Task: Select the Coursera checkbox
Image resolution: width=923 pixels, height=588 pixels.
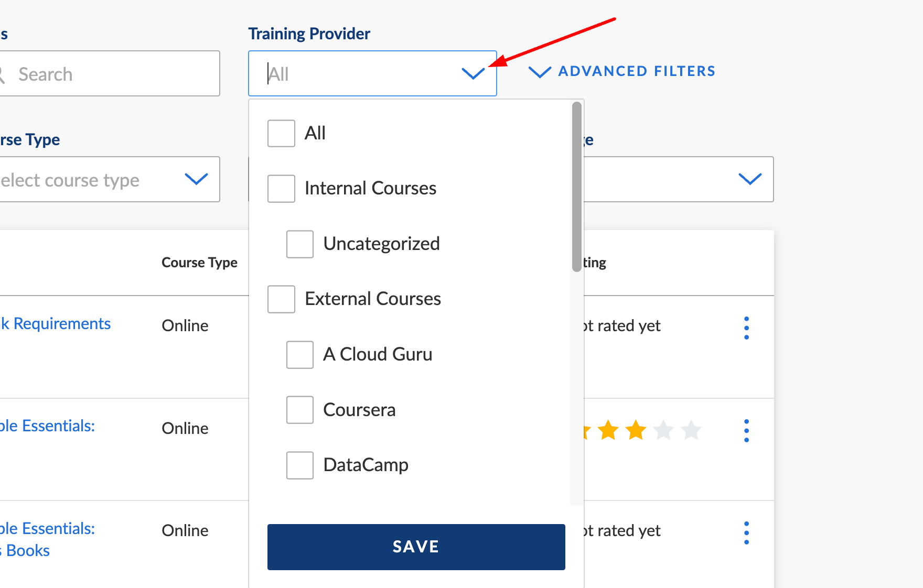Action: tap(300, 410)
